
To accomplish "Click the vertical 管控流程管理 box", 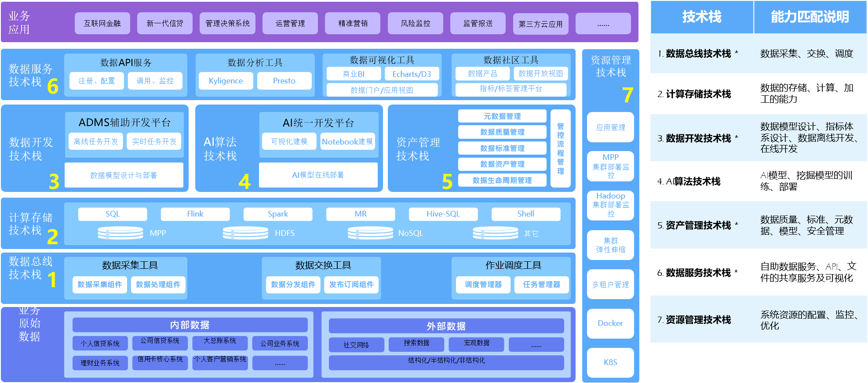I will point(561,148).
